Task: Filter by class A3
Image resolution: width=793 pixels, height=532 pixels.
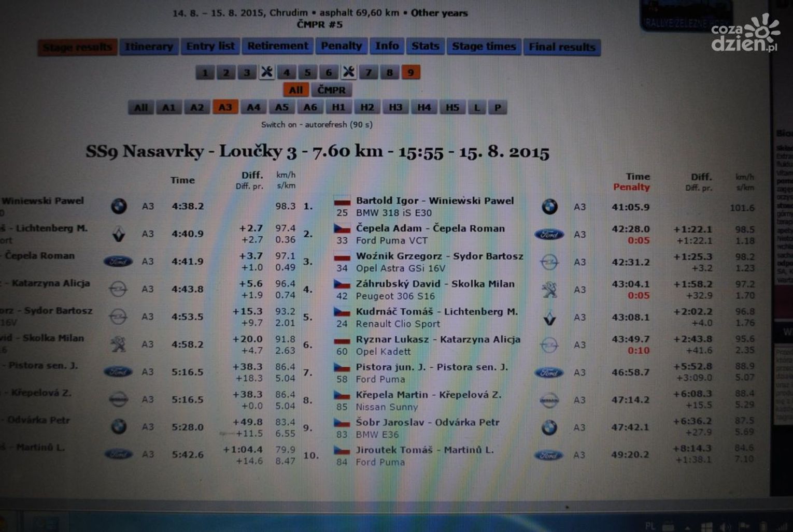Action: tap(225, 108)
